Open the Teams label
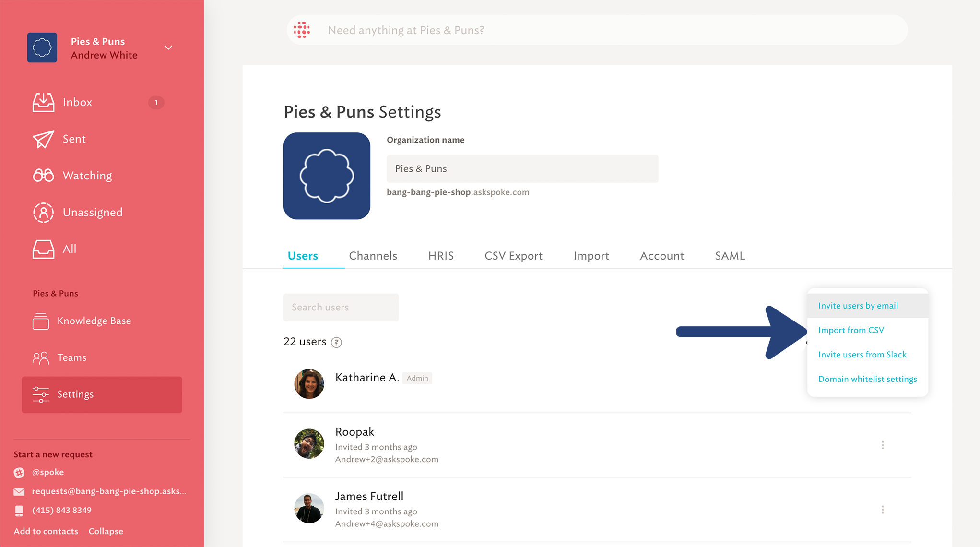980x547 pixels. tap(72, 357)
